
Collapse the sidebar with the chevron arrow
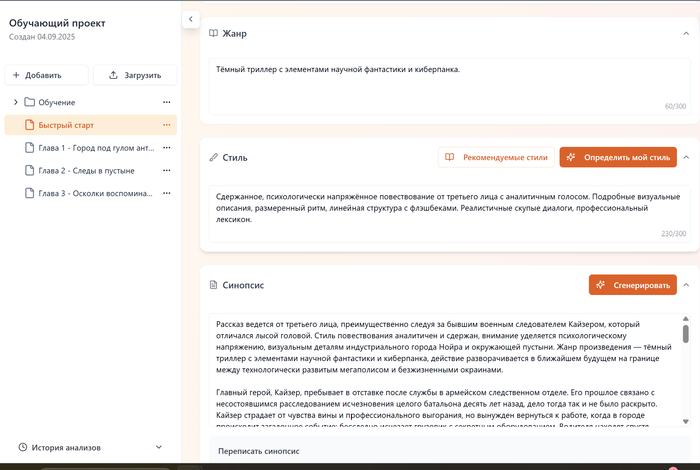point(191,19)
